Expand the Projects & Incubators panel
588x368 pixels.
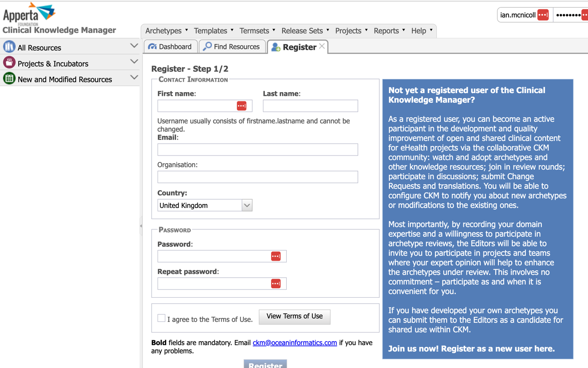pyautogui.click(x=134, y=62)
